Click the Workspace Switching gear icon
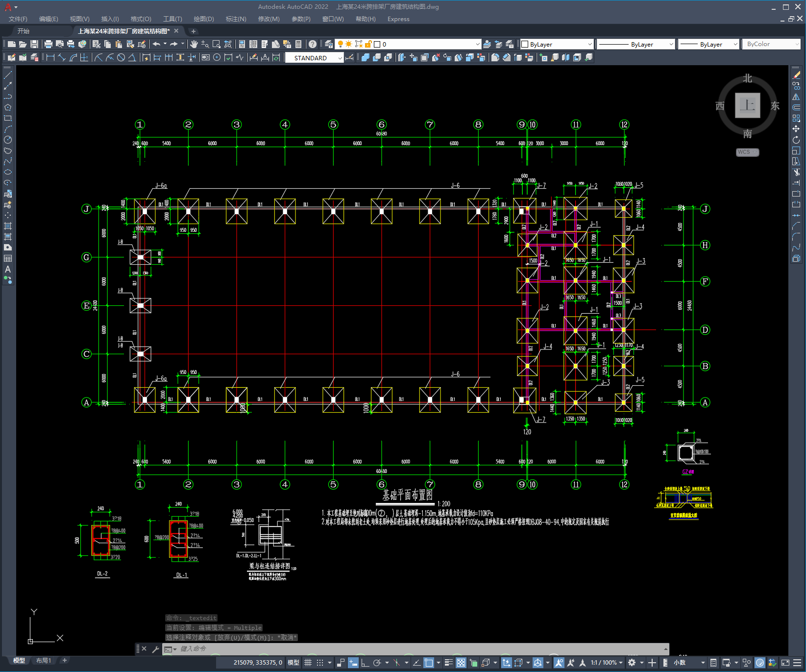806x672 pixels. (632, 663)
